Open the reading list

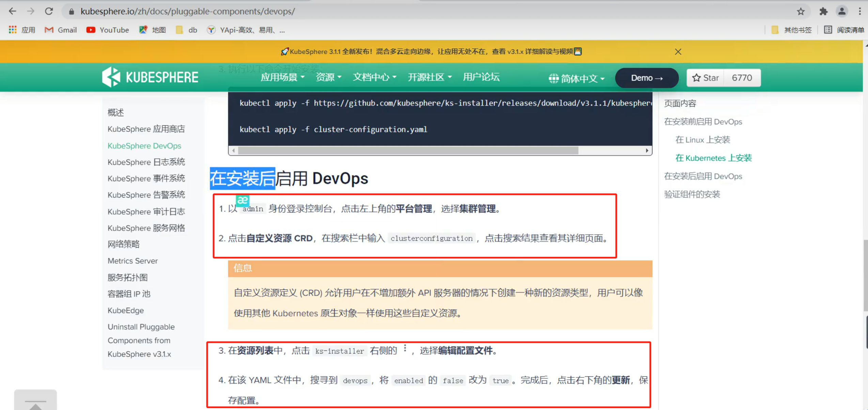(844, 30)
